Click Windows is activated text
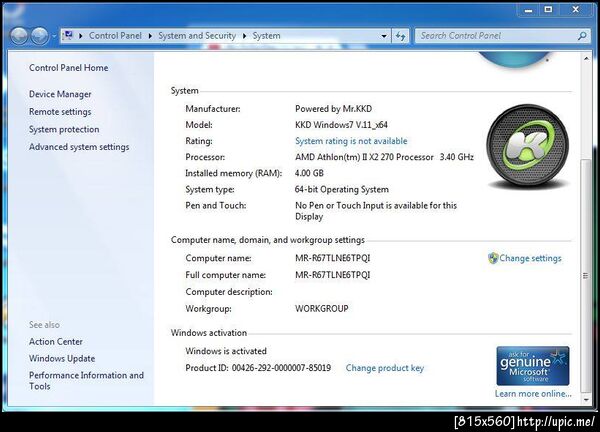The height and width of the screenshot is (432, 600). click(226, 351)
